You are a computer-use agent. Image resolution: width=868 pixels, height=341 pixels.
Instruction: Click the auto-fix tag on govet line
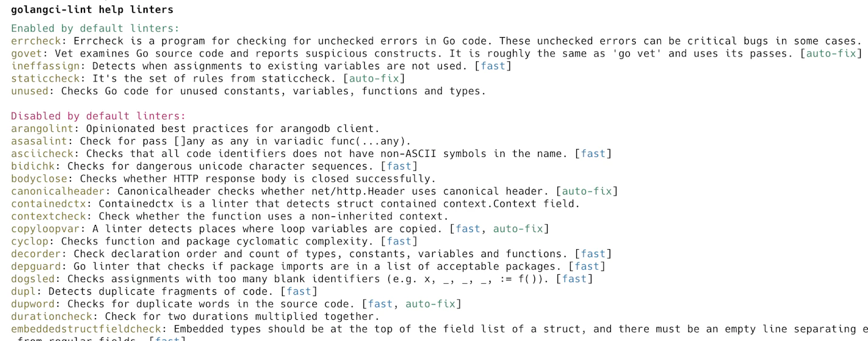(831, 53)
